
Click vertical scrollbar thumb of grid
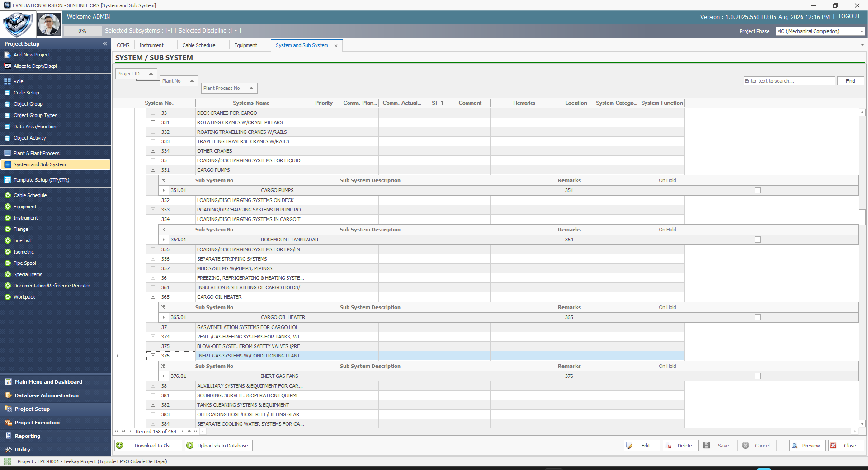[x=862, y=217]
